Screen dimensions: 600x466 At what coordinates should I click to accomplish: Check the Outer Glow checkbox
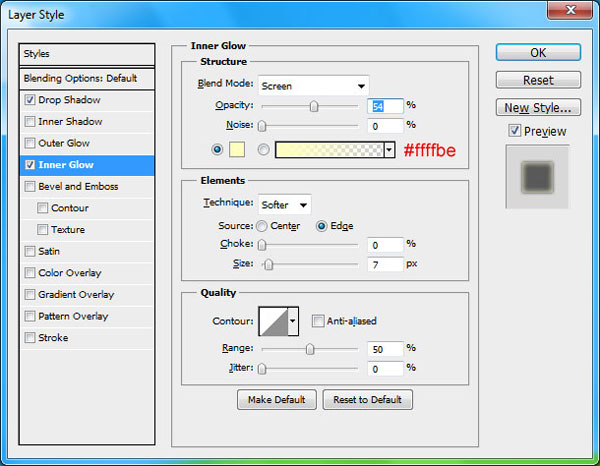point(30,143)
